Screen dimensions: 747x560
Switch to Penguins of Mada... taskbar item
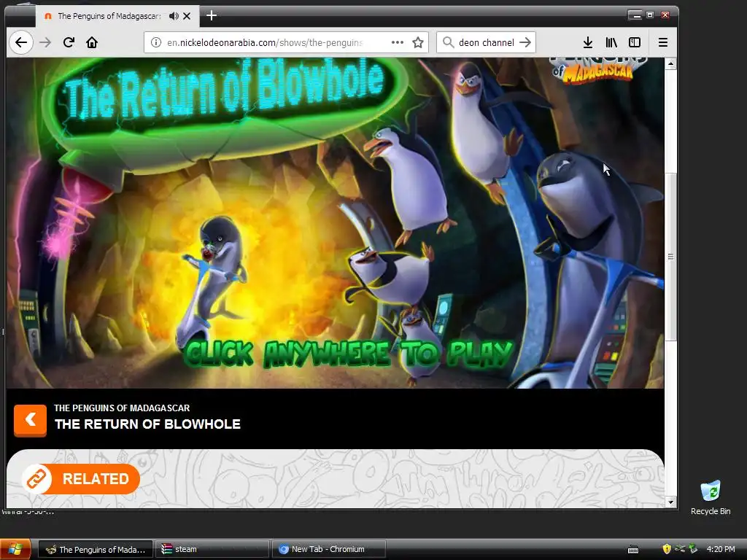click(96, 549)
